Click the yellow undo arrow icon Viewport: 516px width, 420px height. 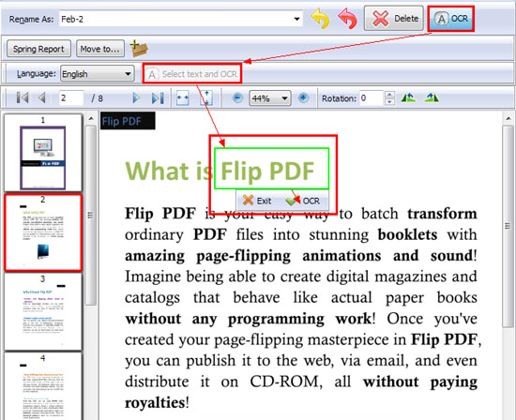pos(320,19)
